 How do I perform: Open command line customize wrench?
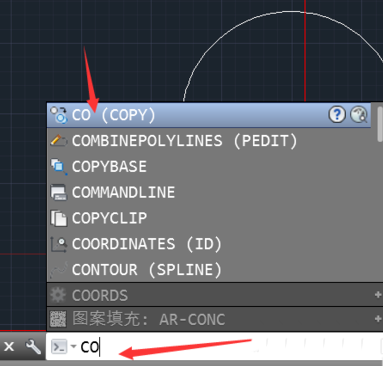click(33, 347)
